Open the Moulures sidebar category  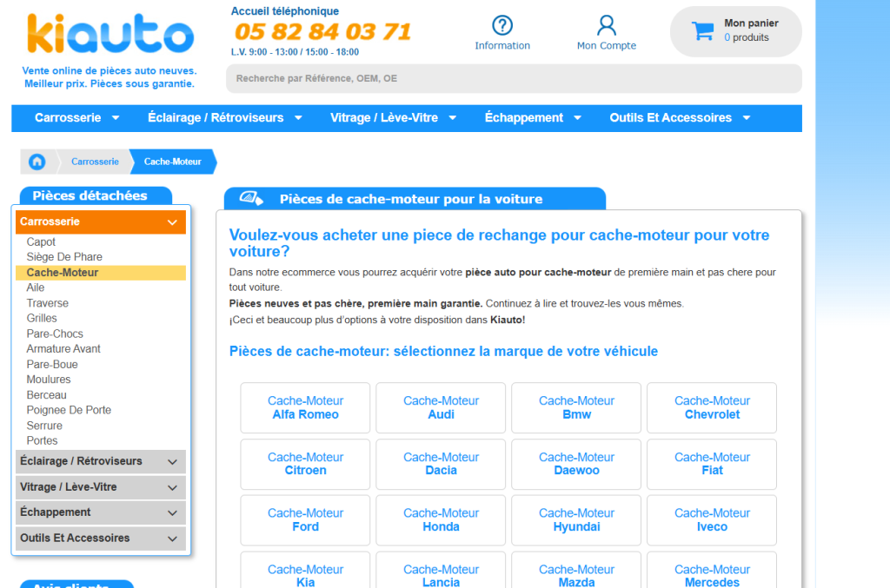click(49, 380)
